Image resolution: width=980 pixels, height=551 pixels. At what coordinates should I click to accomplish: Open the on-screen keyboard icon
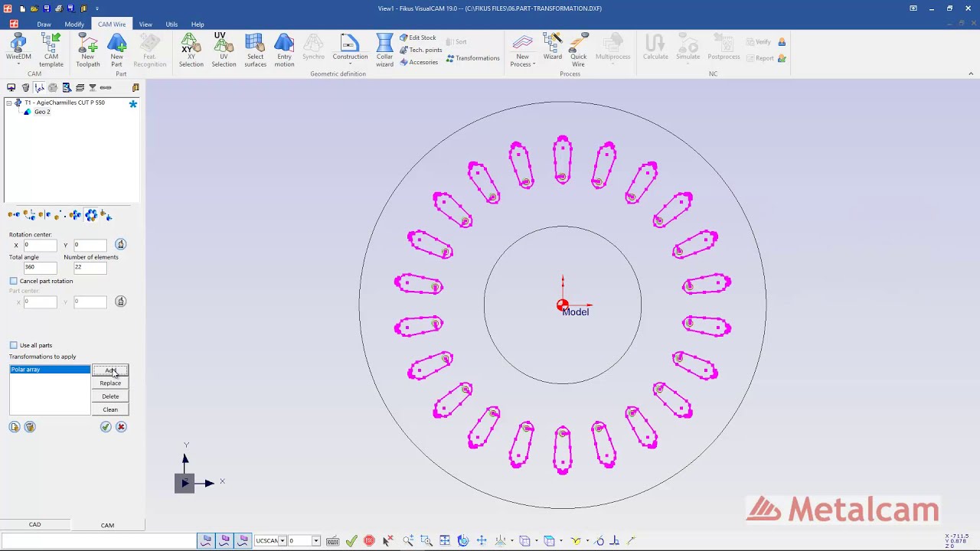pos(332,541)
